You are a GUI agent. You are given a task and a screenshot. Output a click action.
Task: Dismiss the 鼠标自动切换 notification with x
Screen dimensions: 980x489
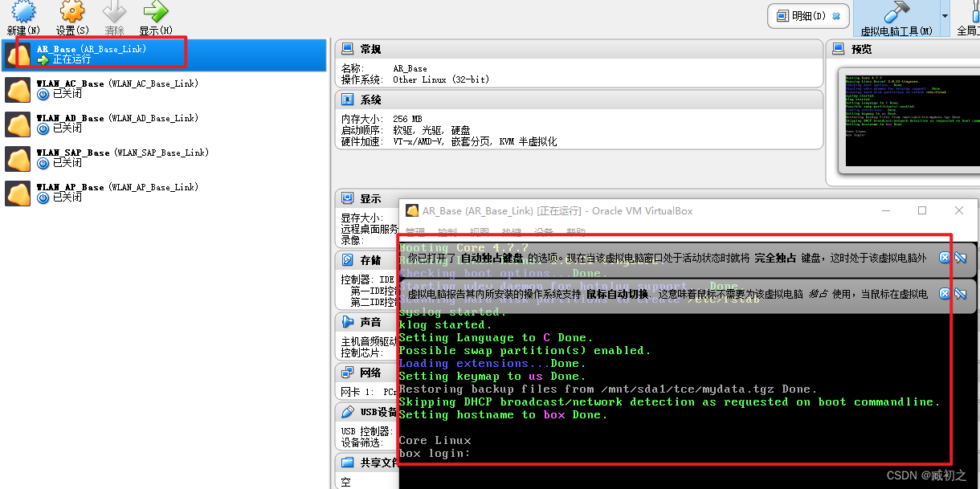945,294
